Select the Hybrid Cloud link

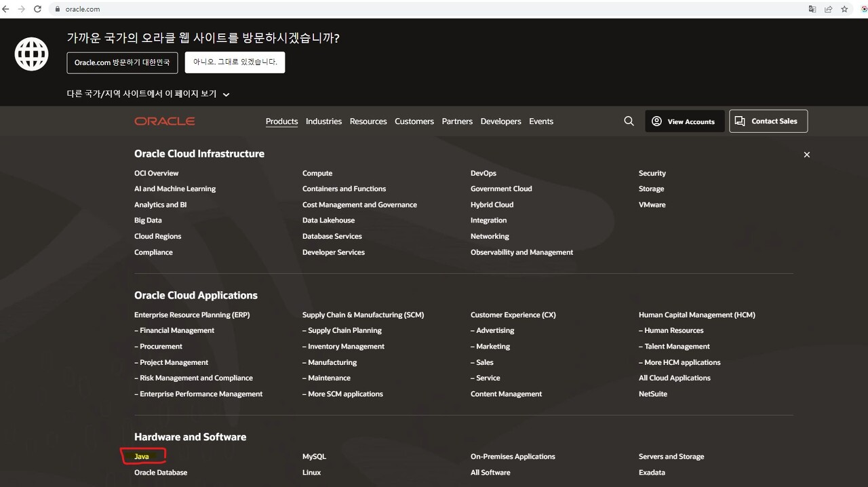click(492, 204)
